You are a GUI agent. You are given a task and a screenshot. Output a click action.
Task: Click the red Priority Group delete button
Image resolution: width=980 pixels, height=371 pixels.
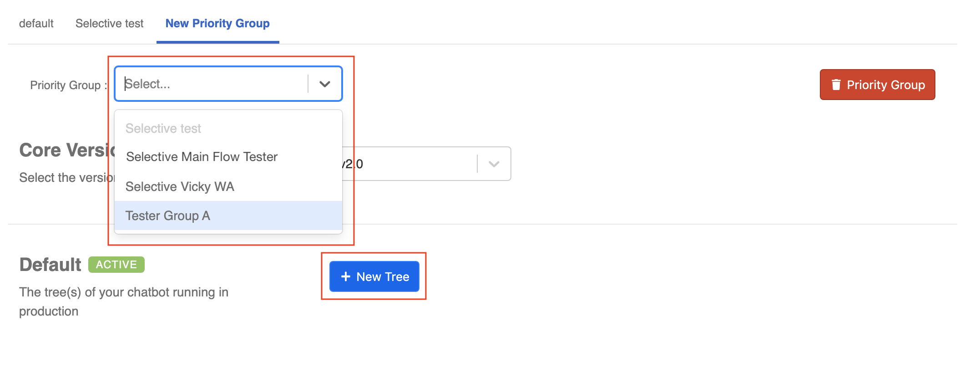click(877, 85)
